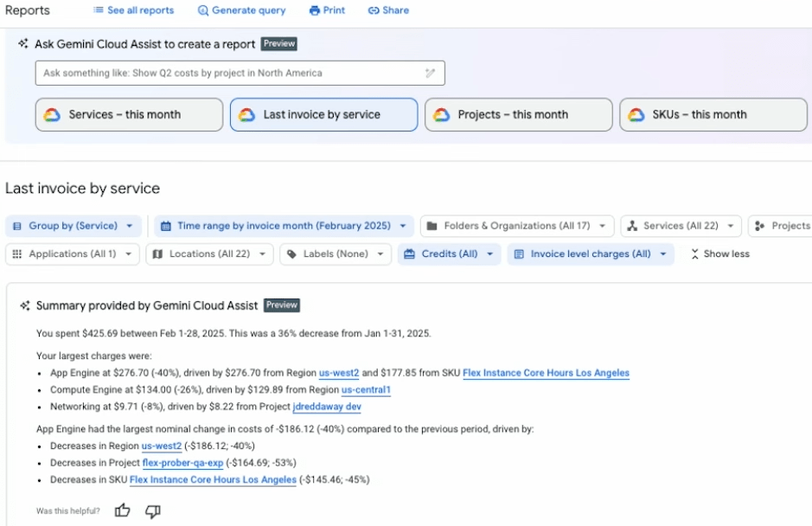Viewport: 812px width, 526px height.
Task: Open the us-central1 region link
Action: point(366,389)
